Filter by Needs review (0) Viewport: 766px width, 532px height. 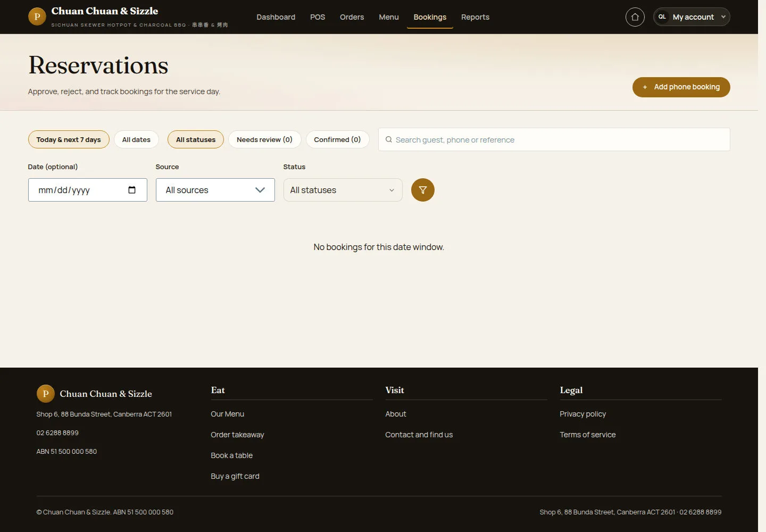coord(264,139)
